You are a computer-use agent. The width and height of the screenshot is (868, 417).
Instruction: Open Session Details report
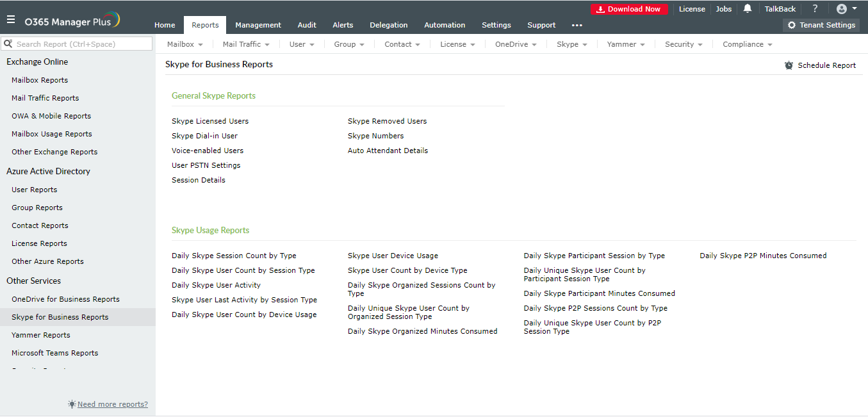[x=199, y=180]
